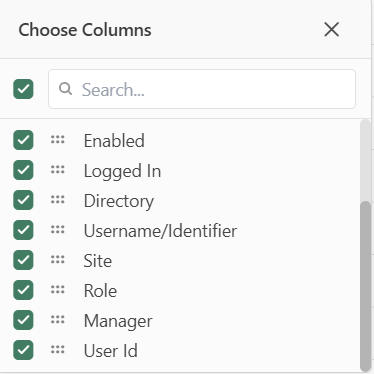Click the drag handle next to Role
Screen dimensions: 374x374
58,290
